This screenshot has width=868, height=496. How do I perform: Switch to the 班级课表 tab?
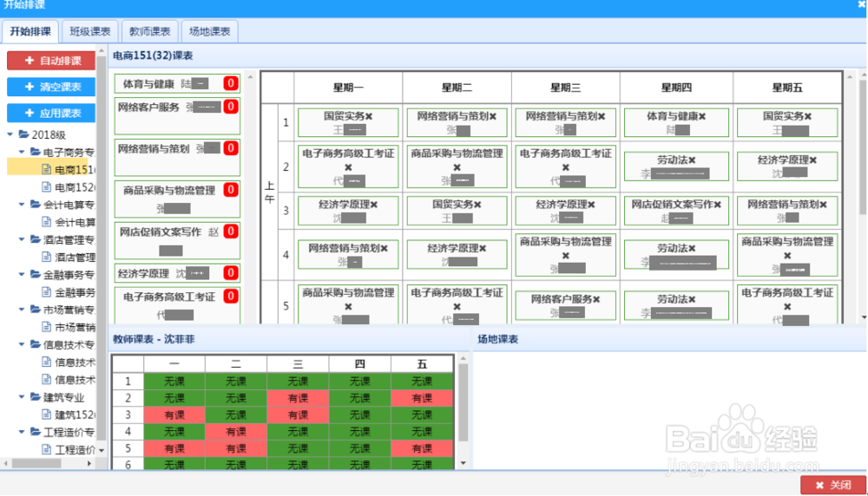click(x=90, y=31)
